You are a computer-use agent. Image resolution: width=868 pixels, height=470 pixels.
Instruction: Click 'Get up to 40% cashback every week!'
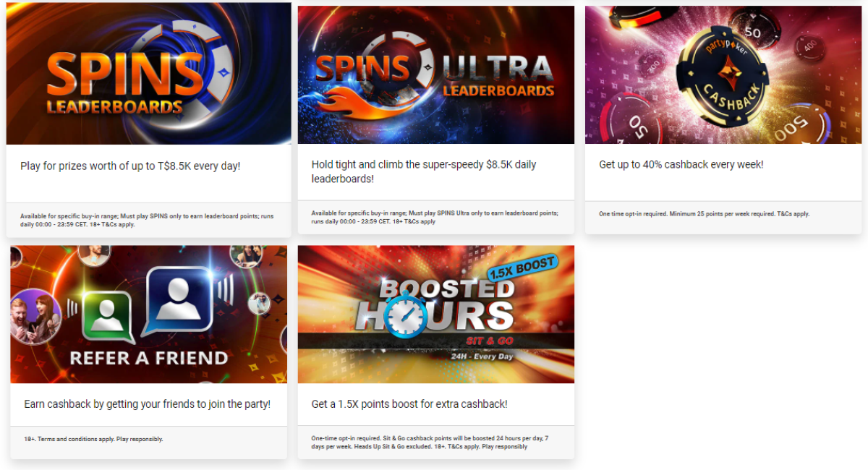tap(681, 165)
